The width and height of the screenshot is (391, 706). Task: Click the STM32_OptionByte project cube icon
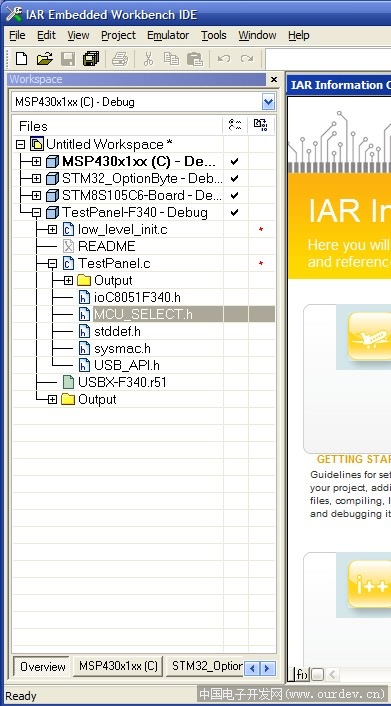[x=53, y=178]
